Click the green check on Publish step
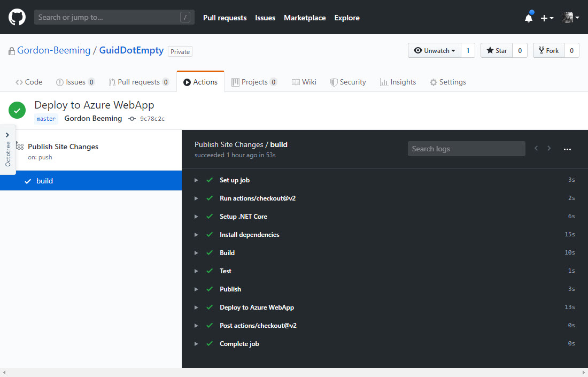 [210, 289]
